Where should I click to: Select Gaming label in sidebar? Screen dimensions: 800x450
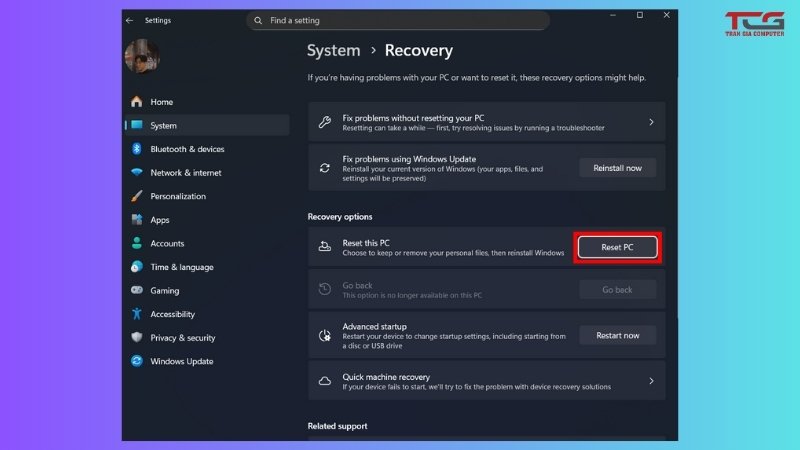click(164, 291)
